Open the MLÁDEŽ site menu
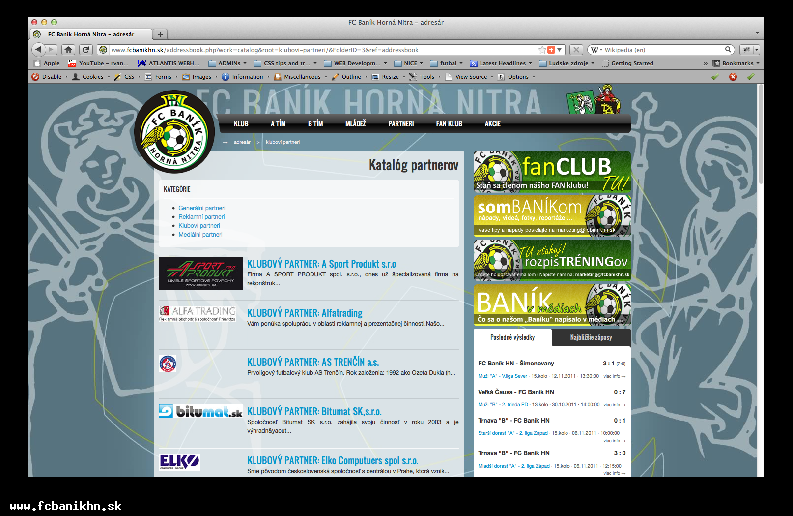This screenshot has width=793, height=516. 356,123
